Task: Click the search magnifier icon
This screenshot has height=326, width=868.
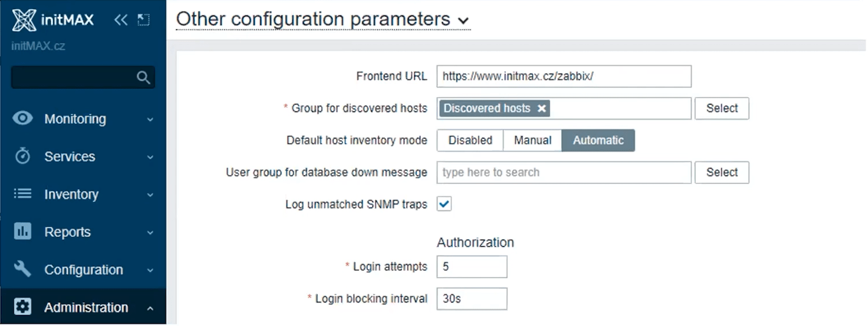Action: (143, 78)
